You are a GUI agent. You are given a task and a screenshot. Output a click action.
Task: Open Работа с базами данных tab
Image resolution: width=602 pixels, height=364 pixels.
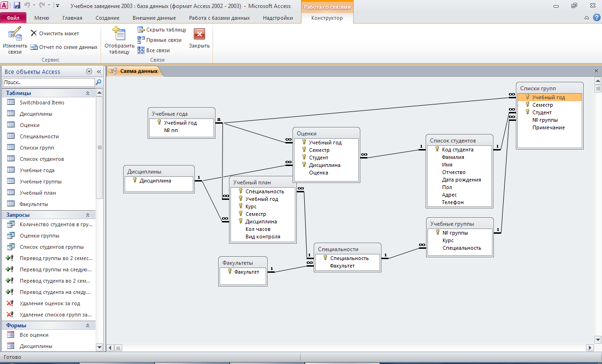[219, 18]
